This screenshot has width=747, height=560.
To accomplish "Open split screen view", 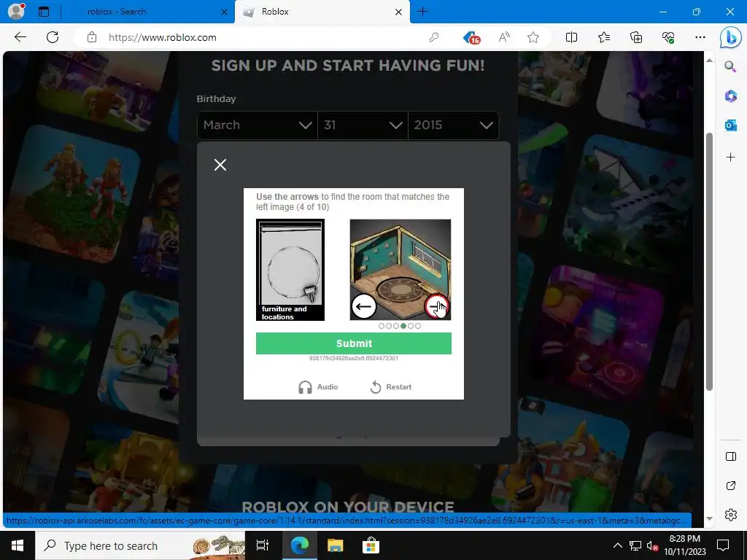I will [571, 37].
